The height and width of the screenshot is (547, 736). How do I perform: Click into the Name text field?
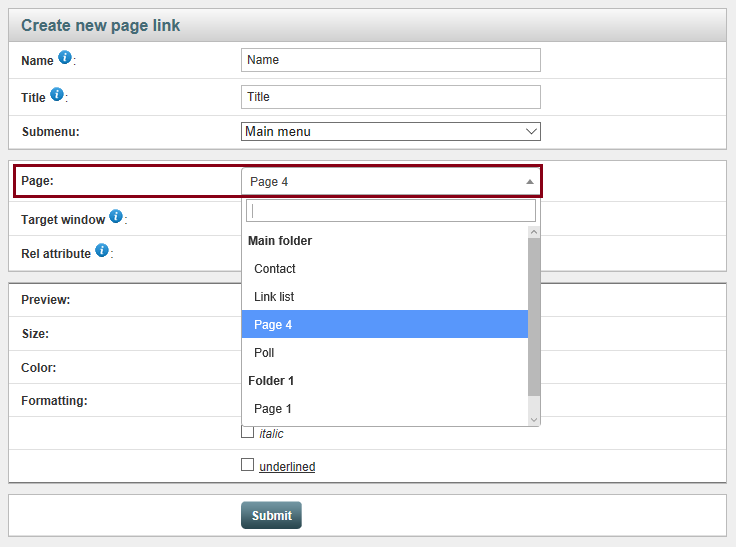point(391,60)
